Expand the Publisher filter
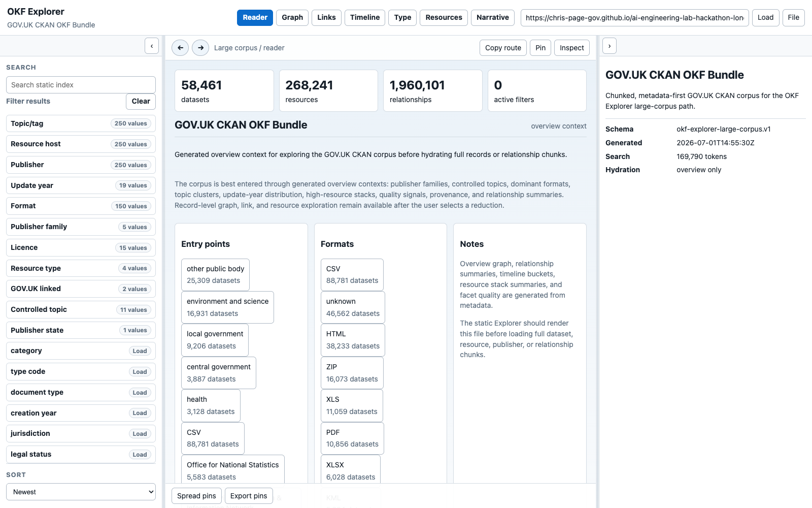812x508 pixels. [x=81, y=165]
